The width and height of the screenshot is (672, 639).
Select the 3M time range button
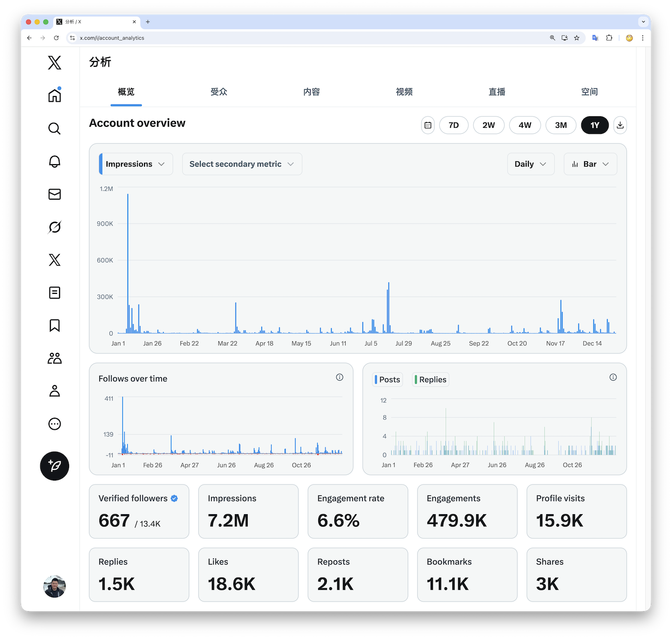(x=561, y=125)
